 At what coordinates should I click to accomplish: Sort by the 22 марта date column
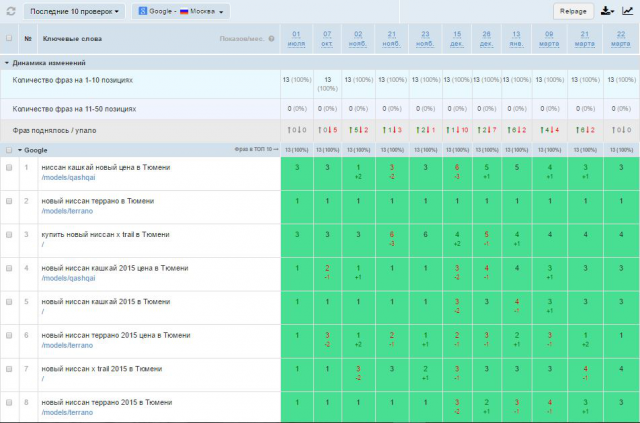(621, 39)
